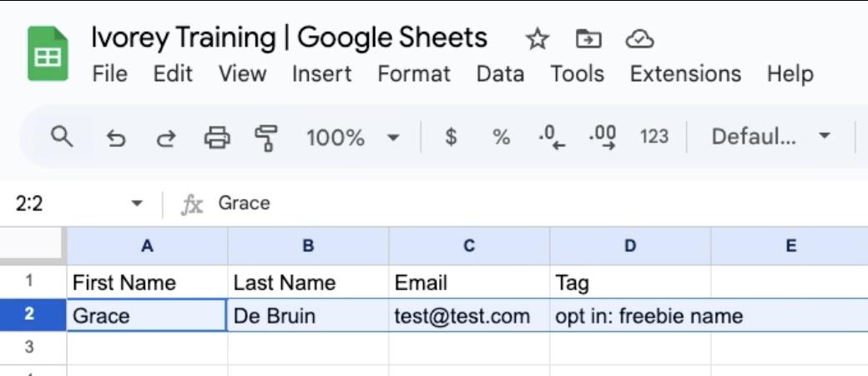The width and height of the screenshot is (868, 376).
Task: Open the search menus magnifier
Action: pyautogui.click(x=62, y=136)
